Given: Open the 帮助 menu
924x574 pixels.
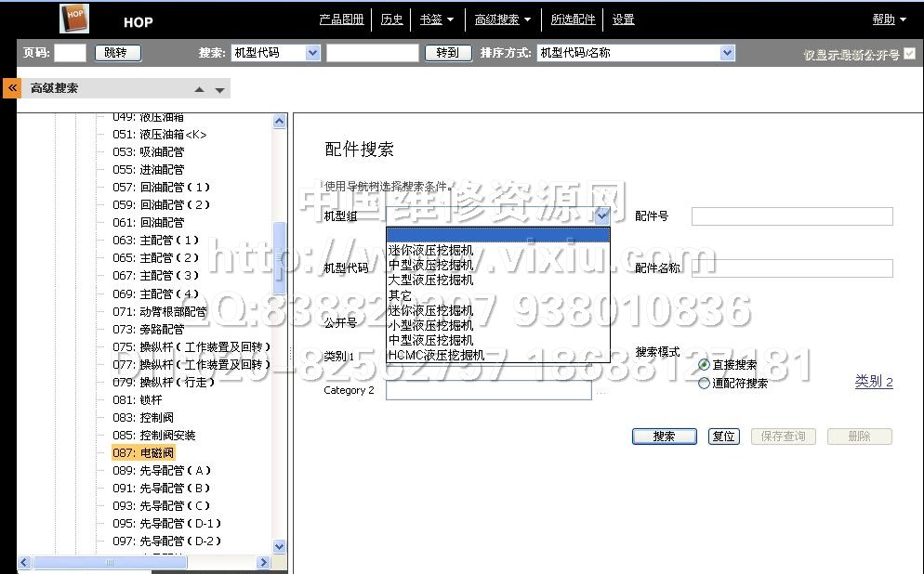Looking at the screenshot, I should [x=888, y=20].
